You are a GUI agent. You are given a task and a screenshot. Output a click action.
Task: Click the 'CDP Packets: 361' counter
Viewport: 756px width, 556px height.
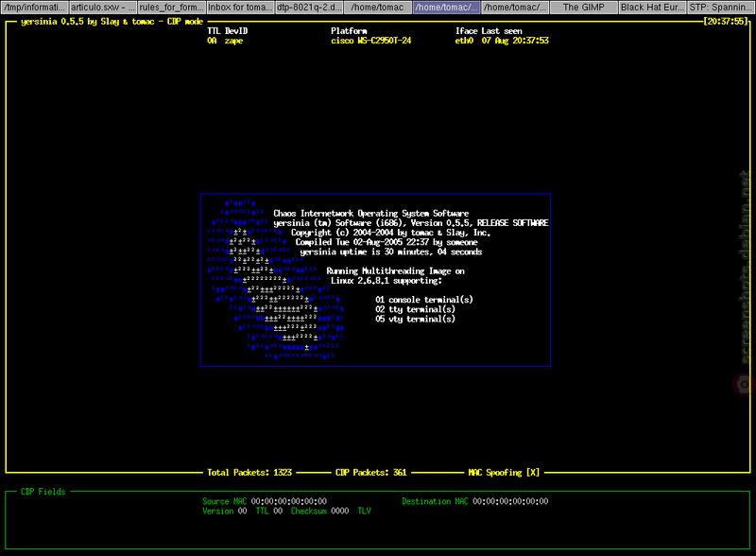tap(370, 473)
